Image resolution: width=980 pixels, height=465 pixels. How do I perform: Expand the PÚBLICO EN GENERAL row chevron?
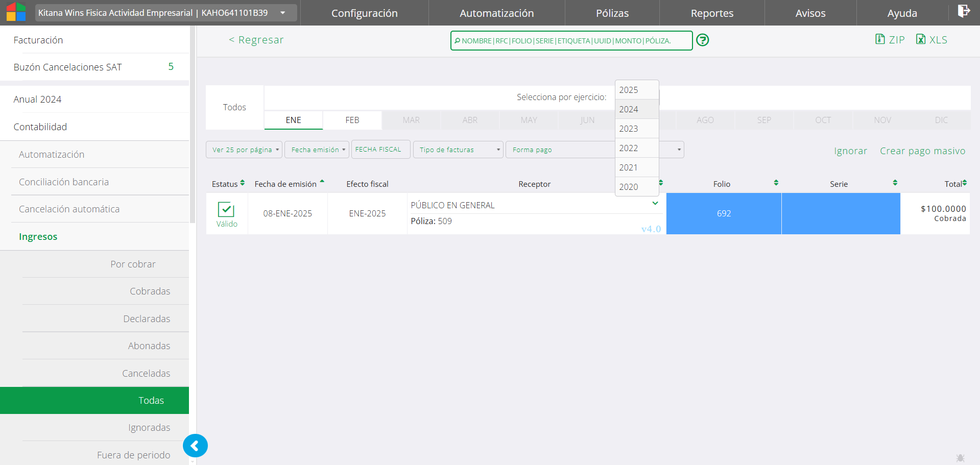point(655,204)
